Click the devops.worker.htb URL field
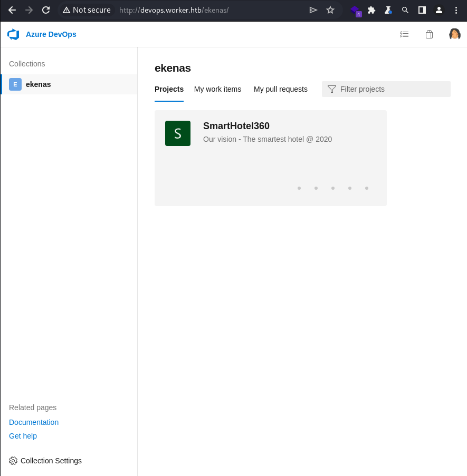Viewport: 467px width, 476px height. [x=174, y=10]
